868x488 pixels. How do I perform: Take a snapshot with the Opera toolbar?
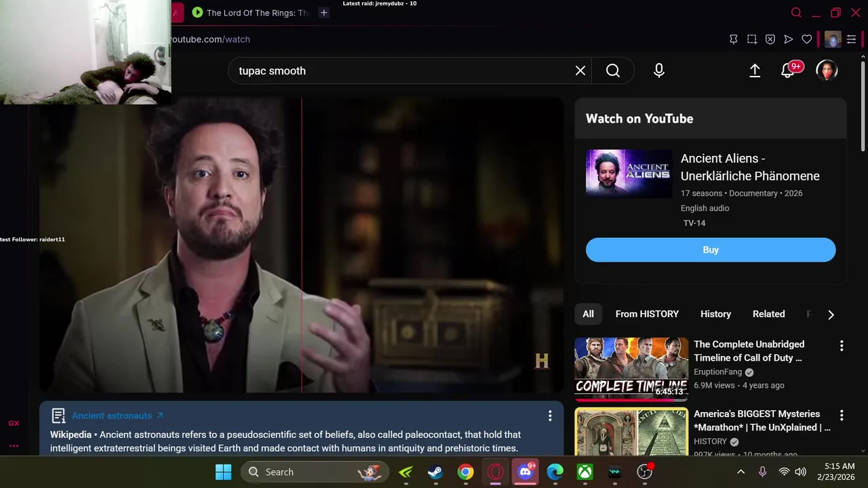(752, 39)
